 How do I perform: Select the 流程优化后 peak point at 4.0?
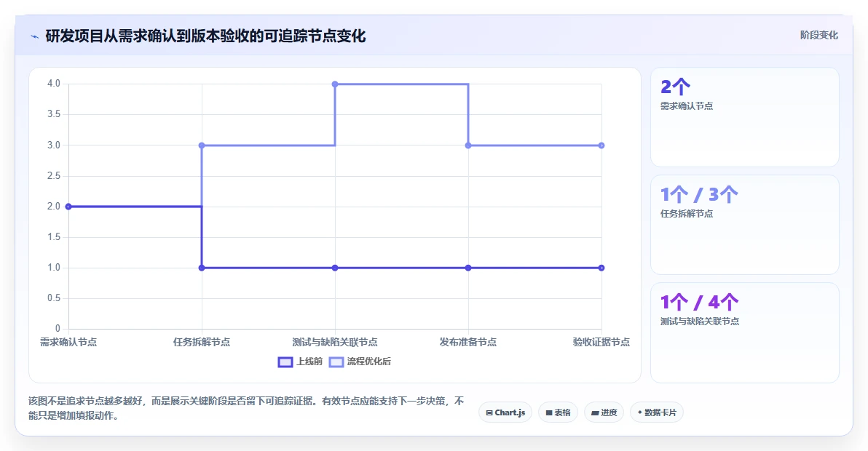335,84
